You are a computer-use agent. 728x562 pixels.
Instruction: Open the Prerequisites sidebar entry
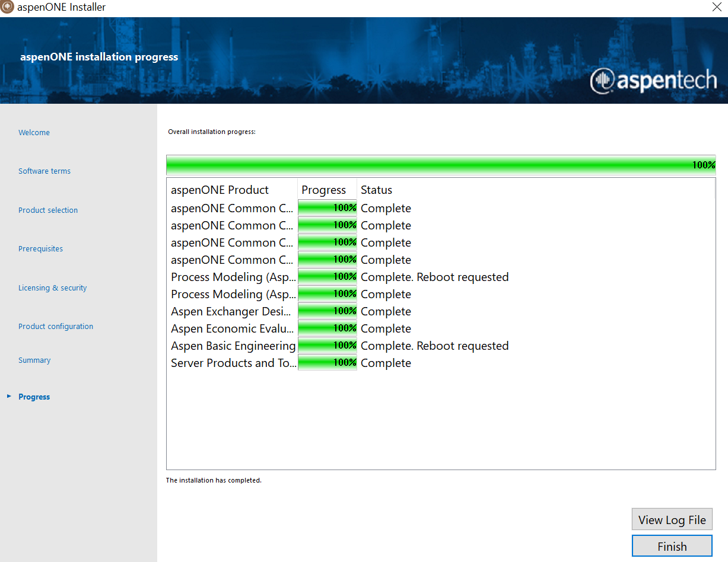pos(40,248)
